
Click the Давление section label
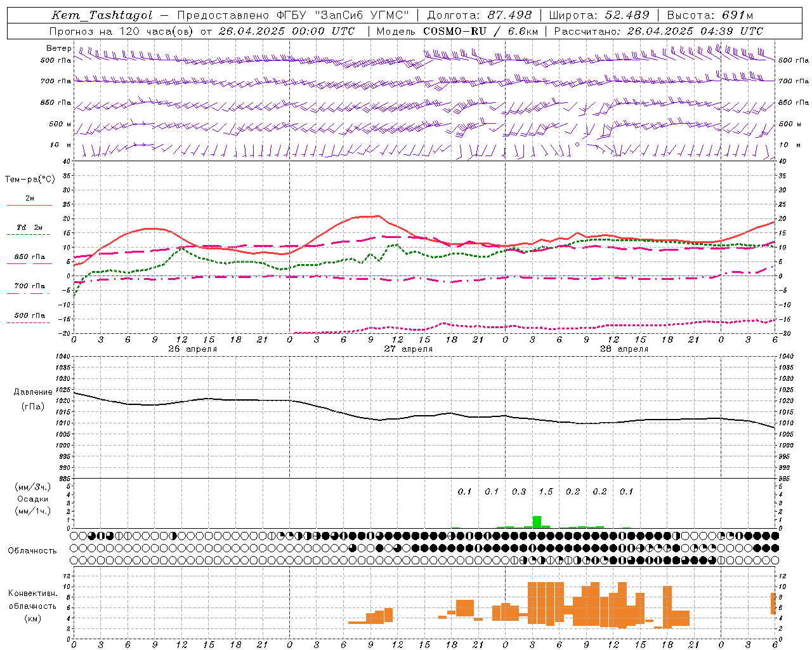33,392
